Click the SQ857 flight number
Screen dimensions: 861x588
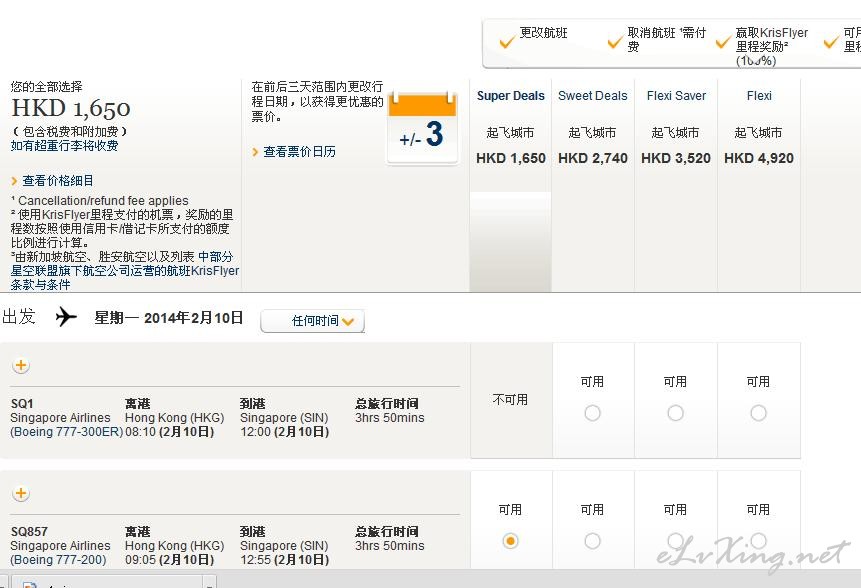pos(29,531)
